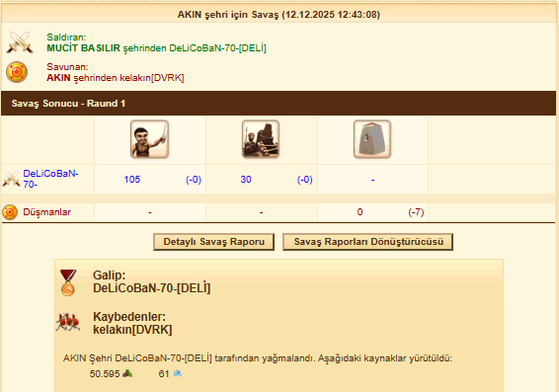
Task: Select the slinger warrior unit icon
Action: coord(150,139)
